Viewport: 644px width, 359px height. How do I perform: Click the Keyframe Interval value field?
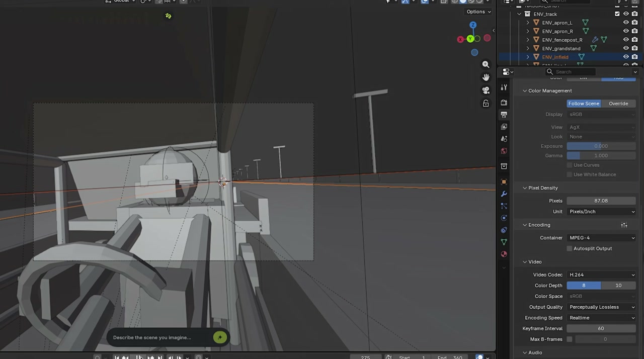(601, 328)
